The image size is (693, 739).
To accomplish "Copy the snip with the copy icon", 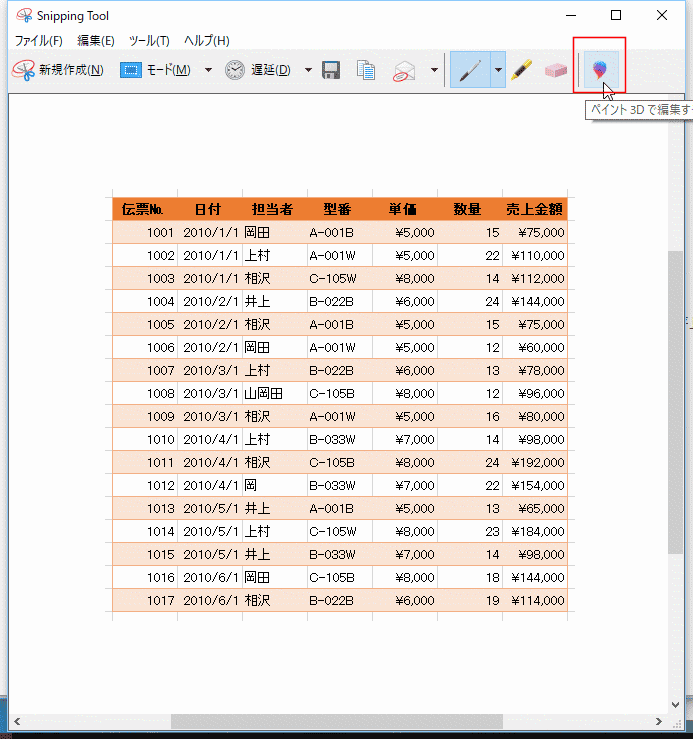I will click(x=366, y=70).
